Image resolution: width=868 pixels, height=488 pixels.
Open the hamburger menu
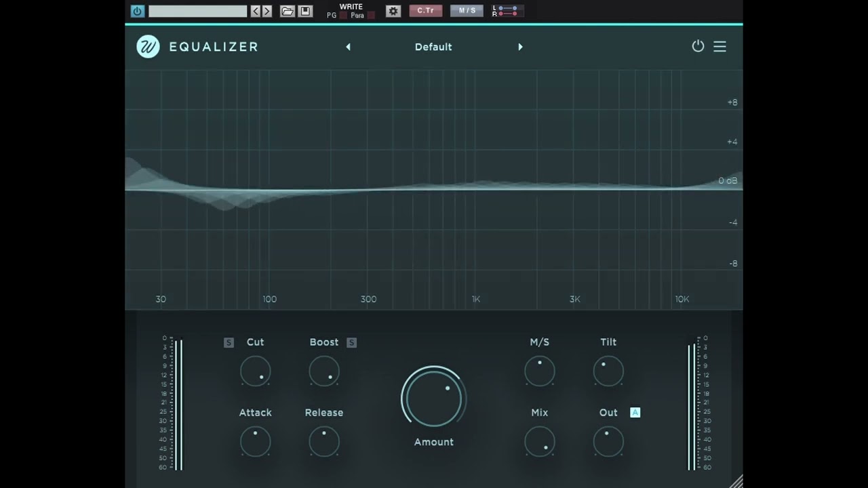pyautogui.click(x=720, y=46)
